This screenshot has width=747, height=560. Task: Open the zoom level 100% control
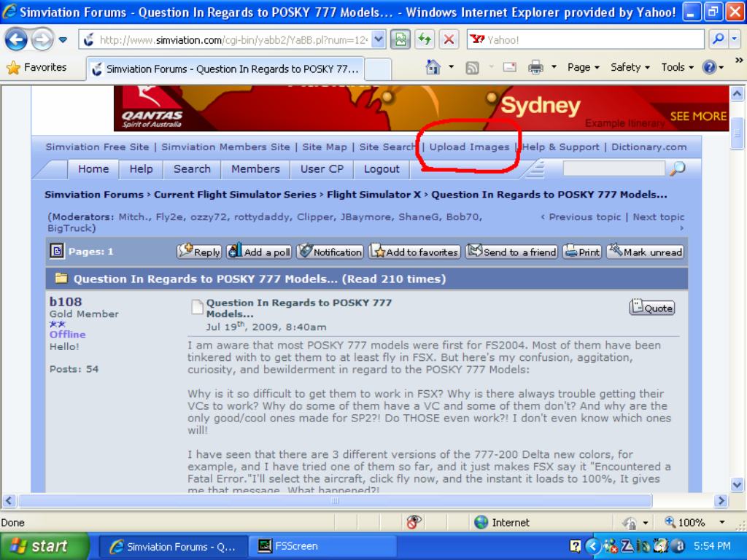coord(689,522)
